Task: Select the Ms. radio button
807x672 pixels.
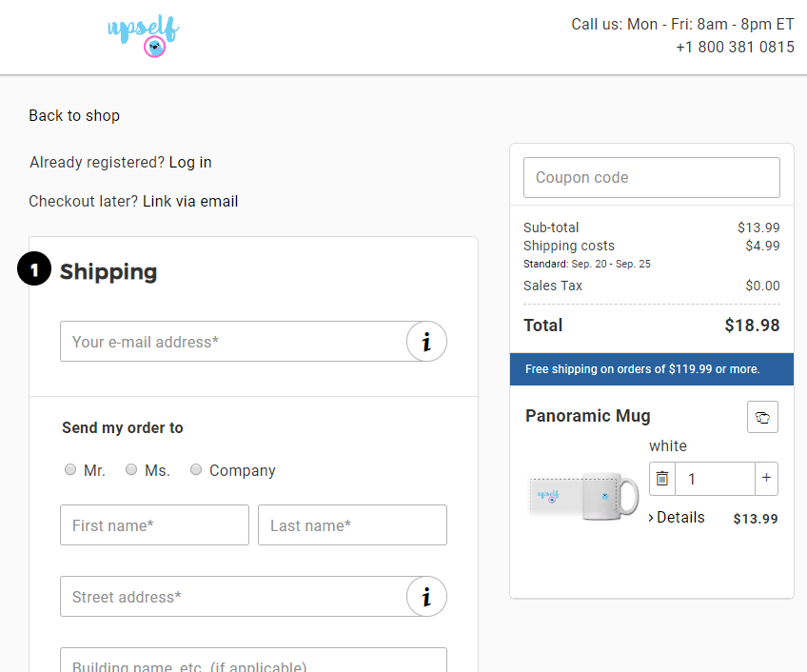Action: [131, 469]
